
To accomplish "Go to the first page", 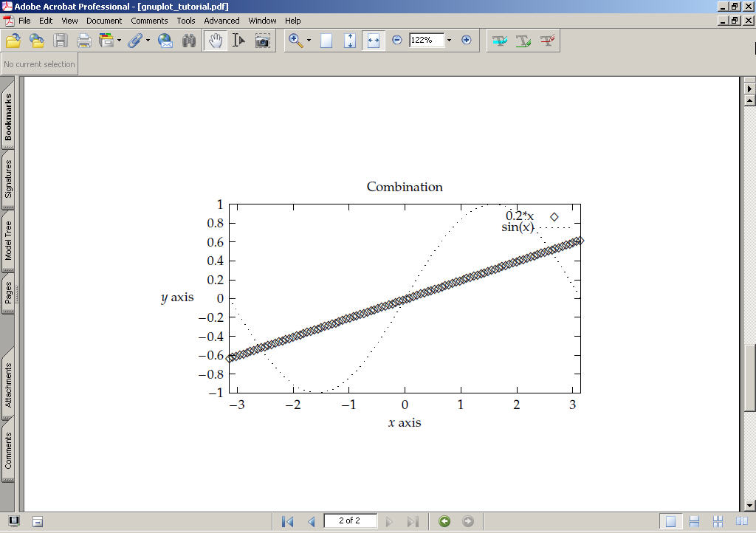I will (287, 521).
